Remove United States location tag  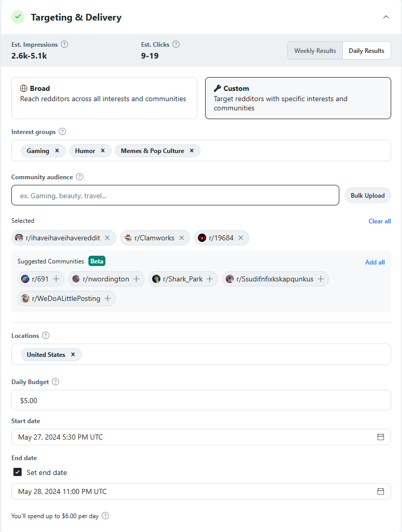pos(73,355)
